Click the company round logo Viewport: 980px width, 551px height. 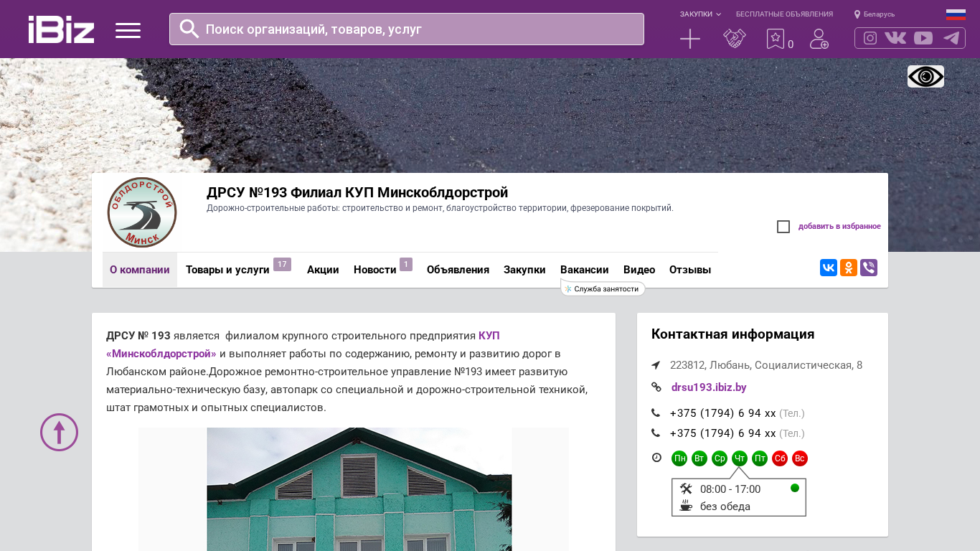[x=142, y=212]
